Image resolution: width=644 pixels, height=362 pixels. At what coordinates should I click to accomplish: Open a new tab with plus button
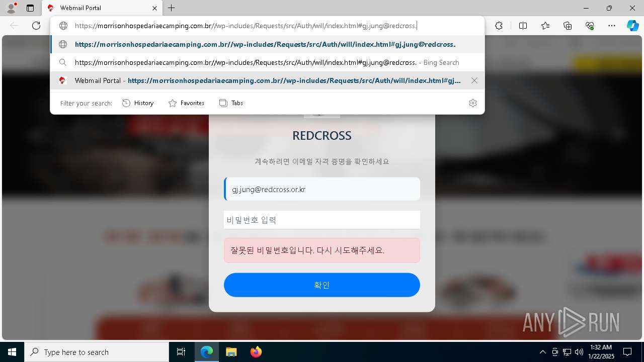[172, 8]
